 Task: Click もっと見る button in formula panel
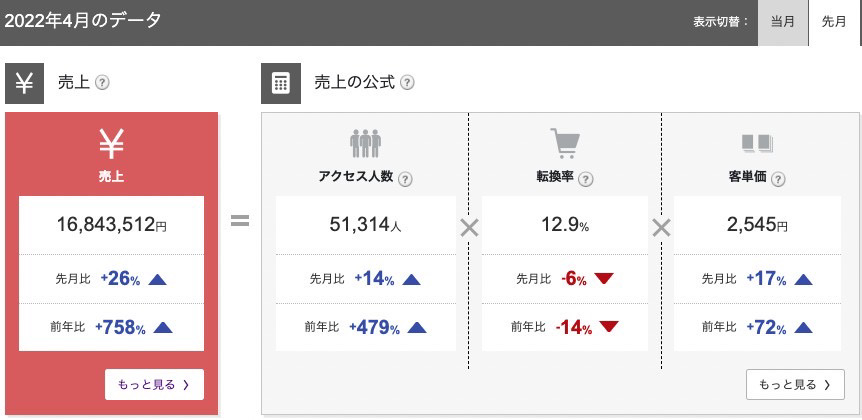795,384
